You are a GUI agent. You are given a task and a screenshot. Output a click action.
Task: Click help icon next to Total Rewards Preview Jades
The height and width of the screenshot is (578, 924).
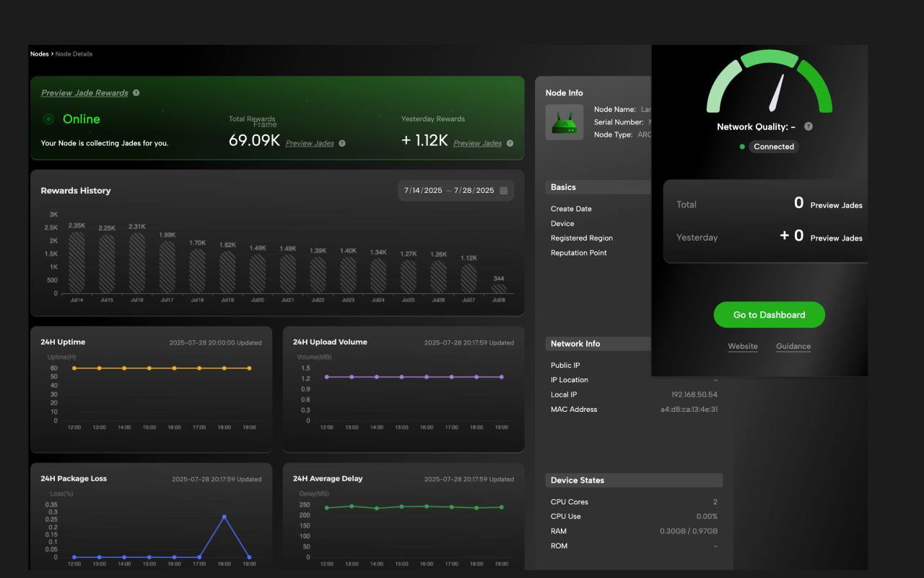[x=342, y=143]
